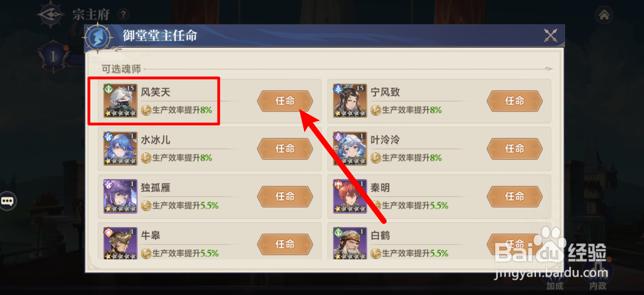This screenshot has height=295, width=644.
Task: Appoint 水冰儿 with 任命 button
Action: point(285,148)
